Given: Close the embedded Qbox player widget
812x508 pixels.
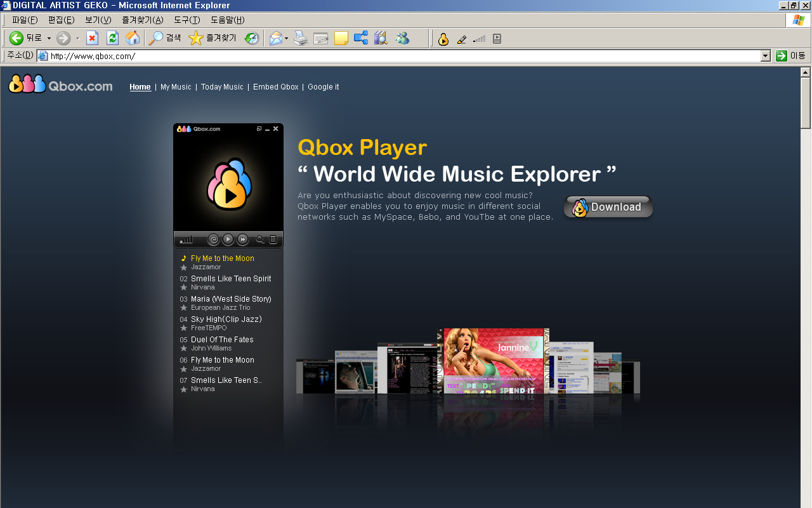Looking at the screenshot, I should 276,129.
